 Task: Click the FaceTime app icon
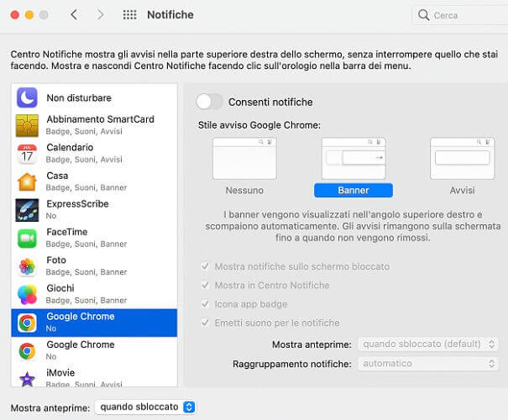[x=27, y=239]
